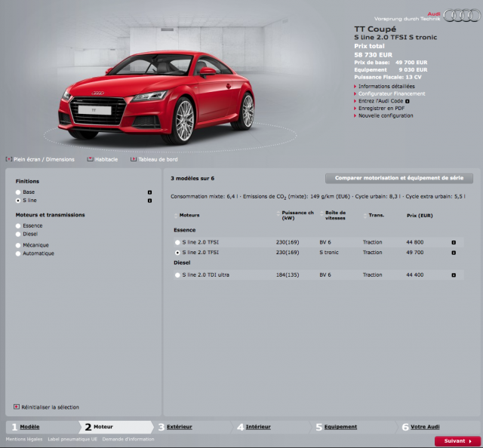Go to step 4 Intérieur
The image size is (483, 448).
coord(258,427)
